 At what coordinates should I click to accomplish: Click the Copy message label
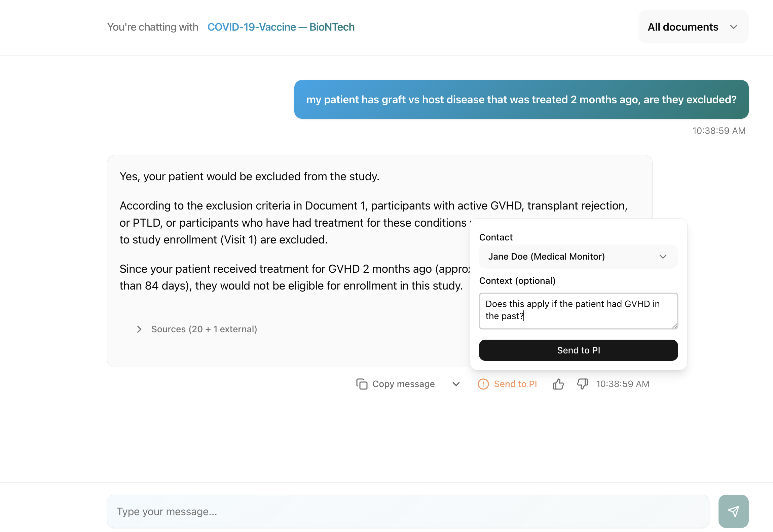[403, 384]
